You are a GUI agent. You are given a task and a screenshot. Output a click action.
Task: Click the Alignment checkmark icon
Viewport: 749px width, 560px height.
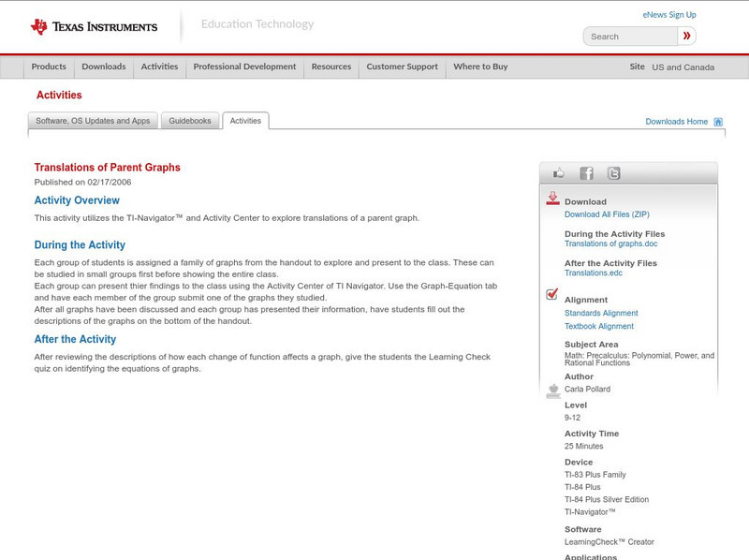pyautogui.click(x=551, y=294)
